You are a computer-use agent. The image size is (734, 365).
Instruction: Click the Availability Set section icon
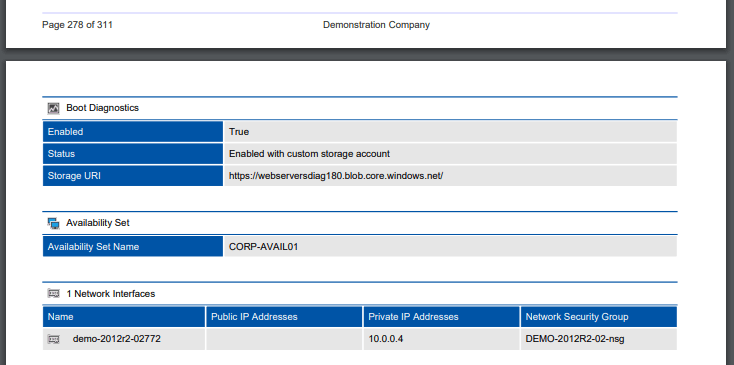click(53, 223)
